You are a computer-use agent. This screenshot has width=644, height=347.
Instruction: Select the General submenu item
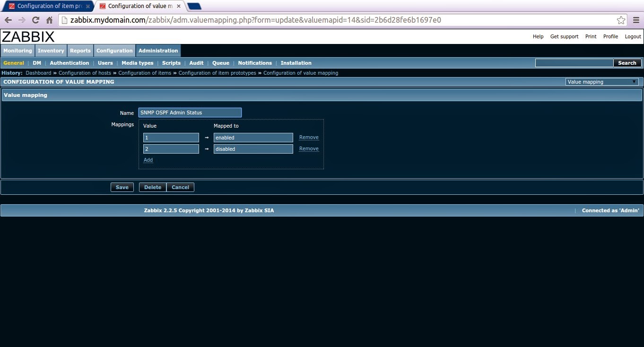[14, 63]
